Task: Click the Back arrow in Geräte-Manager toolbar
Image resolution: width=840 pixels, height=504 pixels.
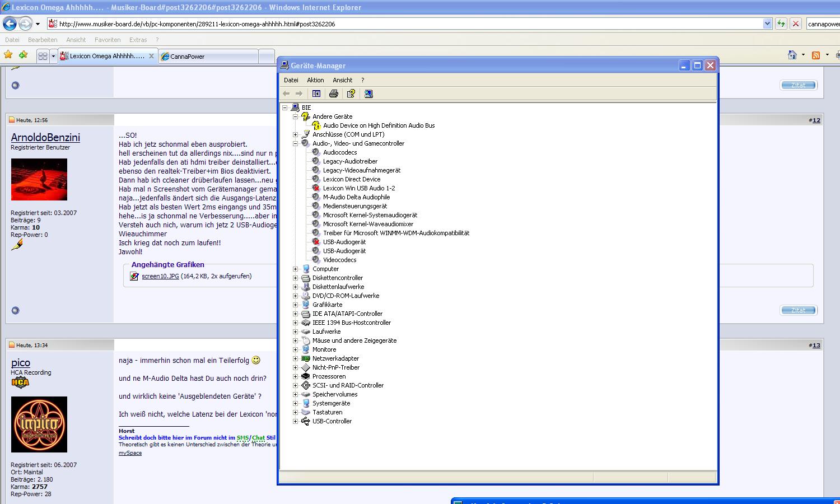Action: pyautogui.click(x=286, y=94)
